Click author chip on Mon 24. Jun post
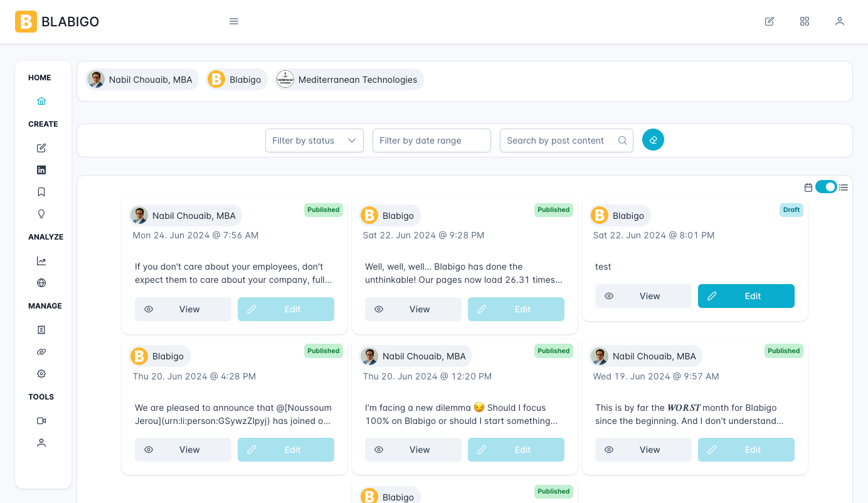 185,216
